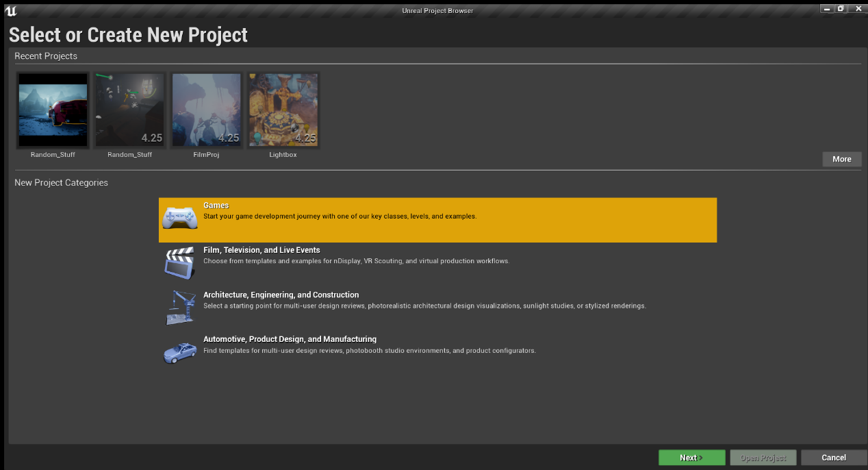Click the construction crane icon

pyautogui.click(x=179, y=308)
